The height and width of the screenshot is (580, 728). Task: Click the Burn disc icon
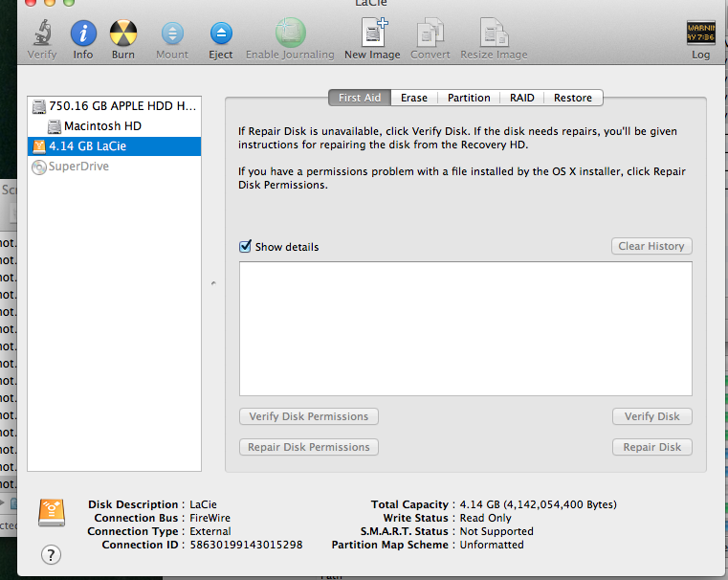pyautogui.click(x=122, y=33)
